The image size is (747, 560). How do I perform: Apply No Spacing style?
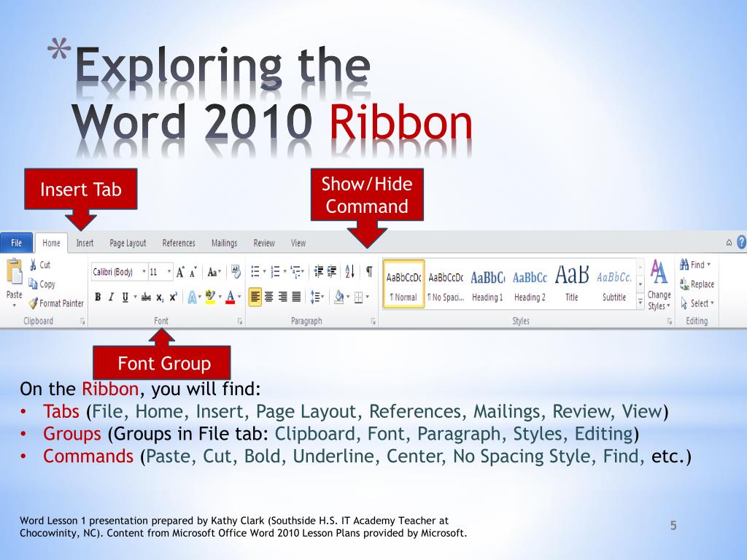coord(446,284)
